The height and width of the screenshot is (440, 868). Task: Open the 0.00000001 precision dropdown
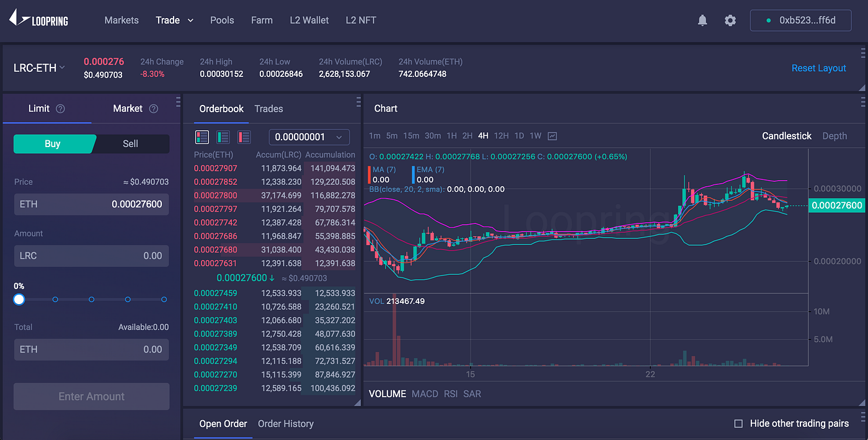[309, 137]
